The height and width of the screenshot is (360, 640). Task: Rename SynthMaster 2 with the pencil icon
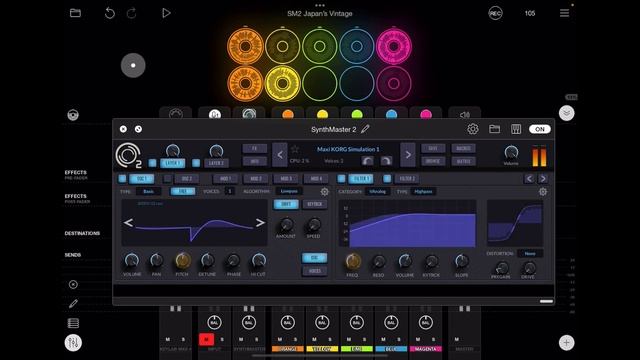tap(365, 129)
